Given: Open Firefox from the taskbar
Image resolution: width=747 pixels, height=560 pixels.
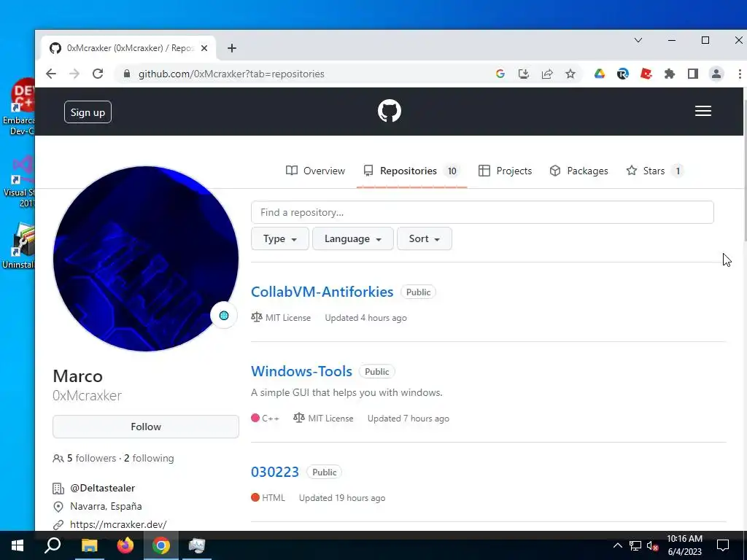Looking at the screenshot, I should (125, 545).
